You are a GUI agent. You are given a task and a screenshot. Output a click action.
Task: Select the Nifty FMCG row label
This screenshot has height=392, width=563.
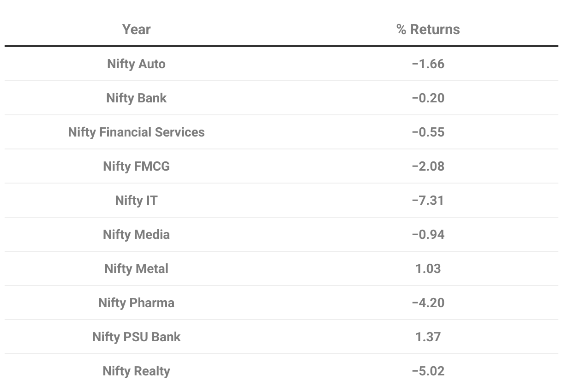tap(136, 166)
